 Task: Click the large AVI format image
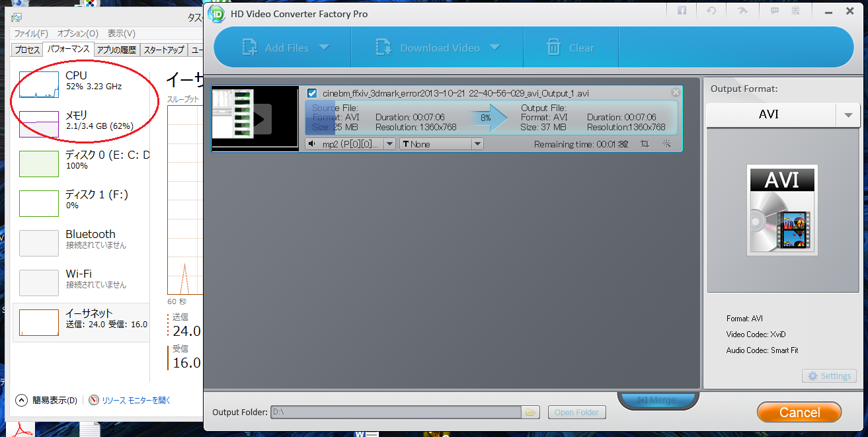tap(782, 210)
